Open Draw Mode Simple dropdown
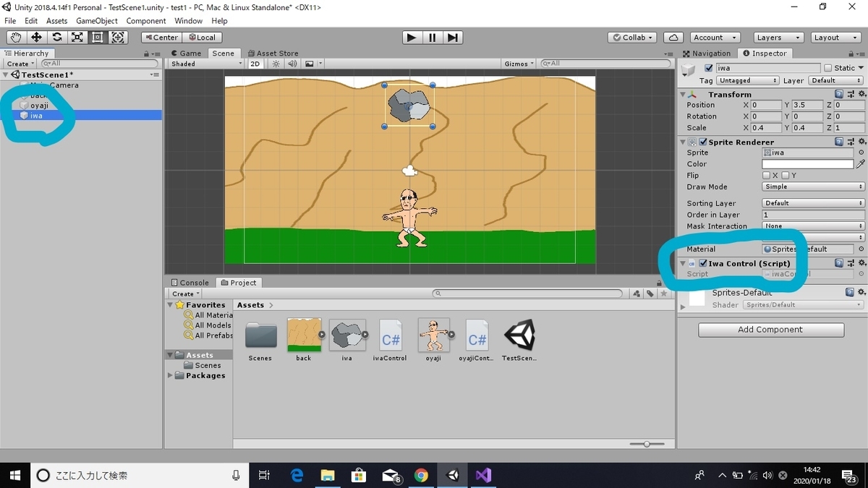Viewport: 868px width, 488px height. [x=813, y=187]
